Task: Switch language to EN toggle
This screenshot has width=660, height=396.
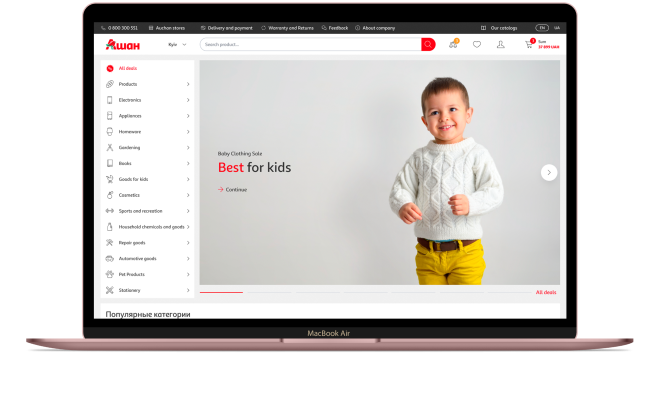Action: tap(542, 28)
